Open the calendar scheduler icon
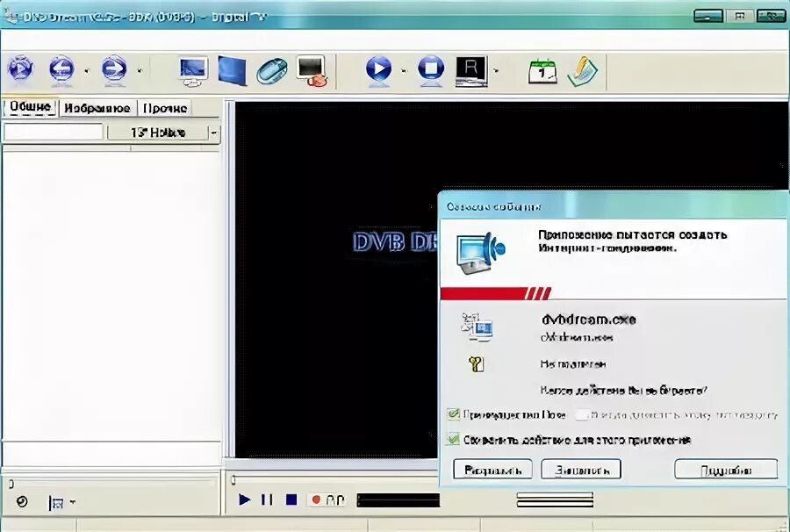 pyautogui.click(x=542, y=71)
